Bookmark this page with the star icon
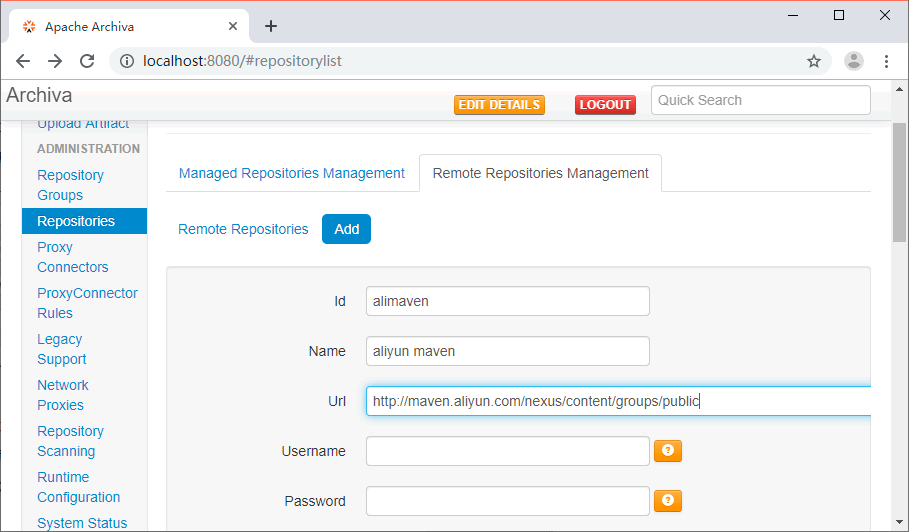Screen dimensions: 909x532 [814, 61]
